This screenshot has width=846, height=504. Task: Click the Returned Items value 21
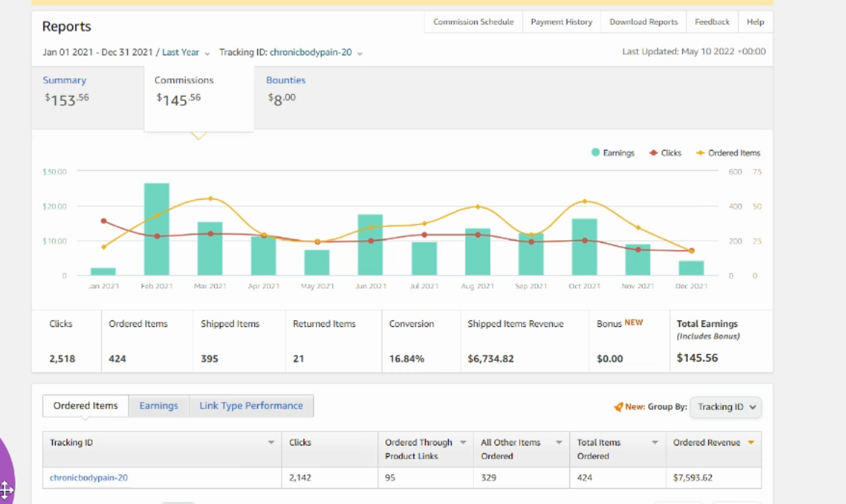pos(298,359)
